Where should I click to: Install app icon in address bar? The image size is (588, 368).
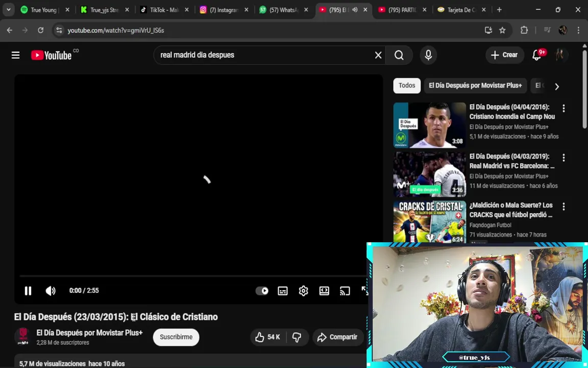488,31
